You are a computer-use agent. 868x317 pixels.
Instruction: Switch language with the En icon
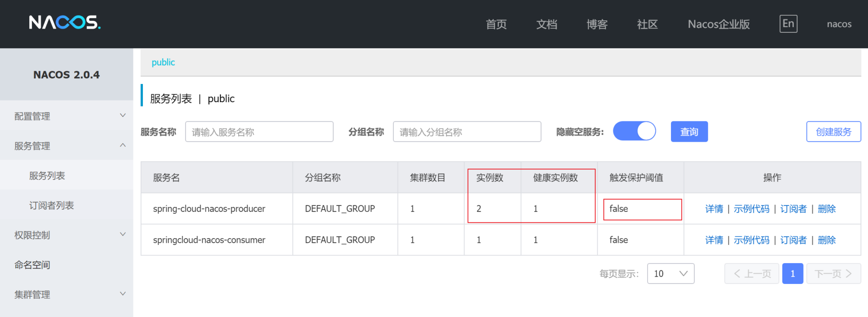coord(788,24)
